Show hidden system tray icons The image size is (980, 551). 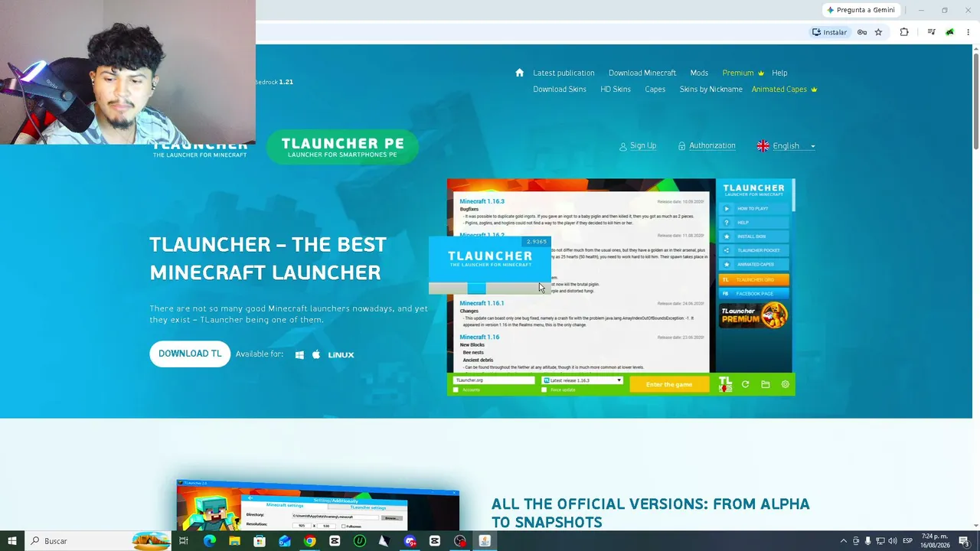(844, 541)
